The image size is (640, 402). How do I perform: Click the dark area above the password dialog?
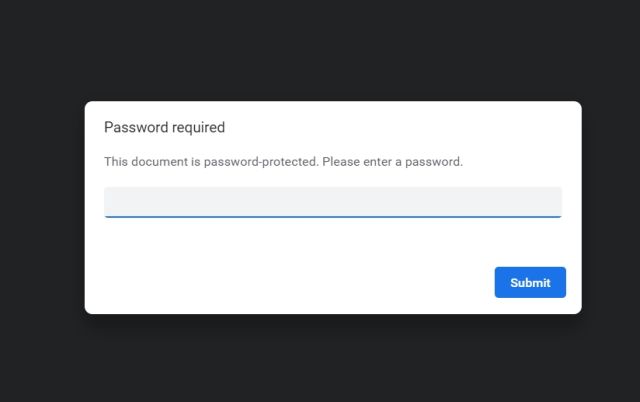coord(320,50)
